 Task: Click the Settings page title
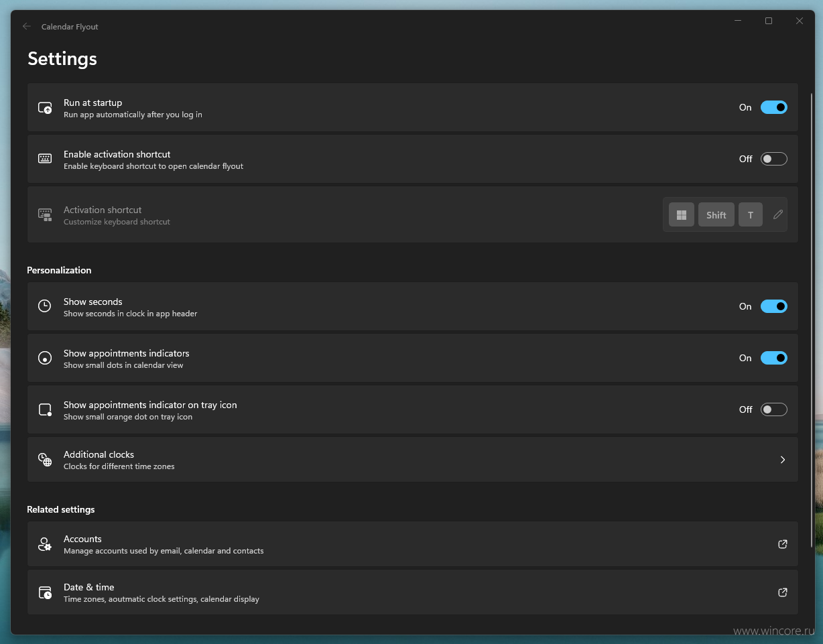click(x=62, y=58)
